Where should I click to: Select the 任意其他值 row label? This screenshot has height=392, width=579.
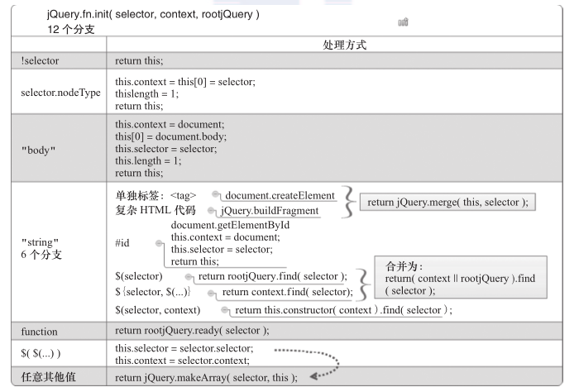tap(48, 377)
